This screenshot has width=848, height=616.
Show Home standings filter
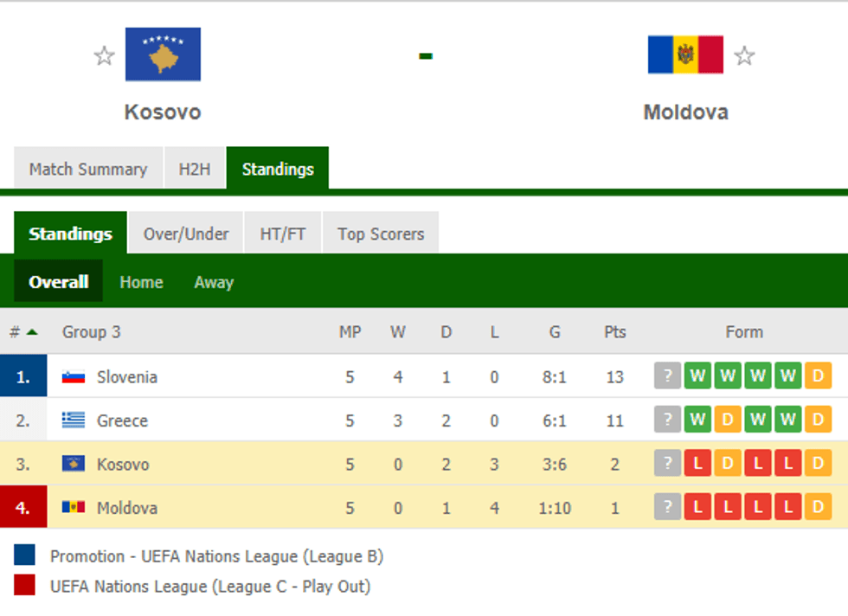[x=141, y=282]
